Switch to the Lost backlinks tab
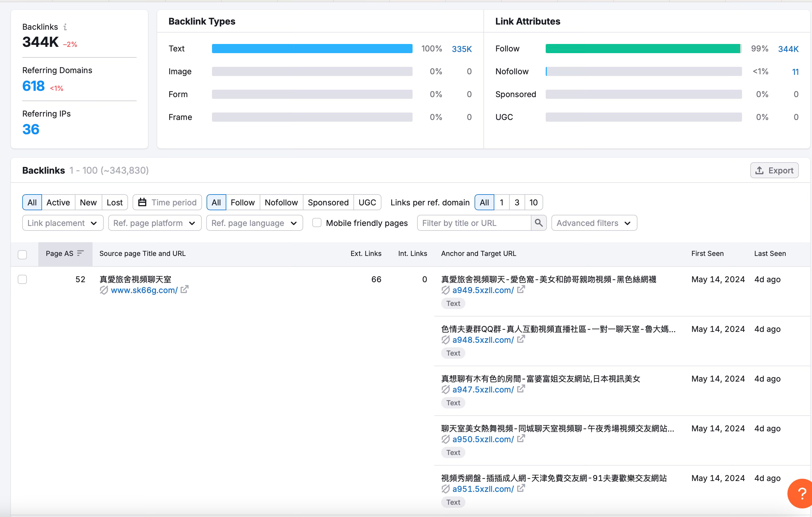812x517 pixels. click(114, 202)
